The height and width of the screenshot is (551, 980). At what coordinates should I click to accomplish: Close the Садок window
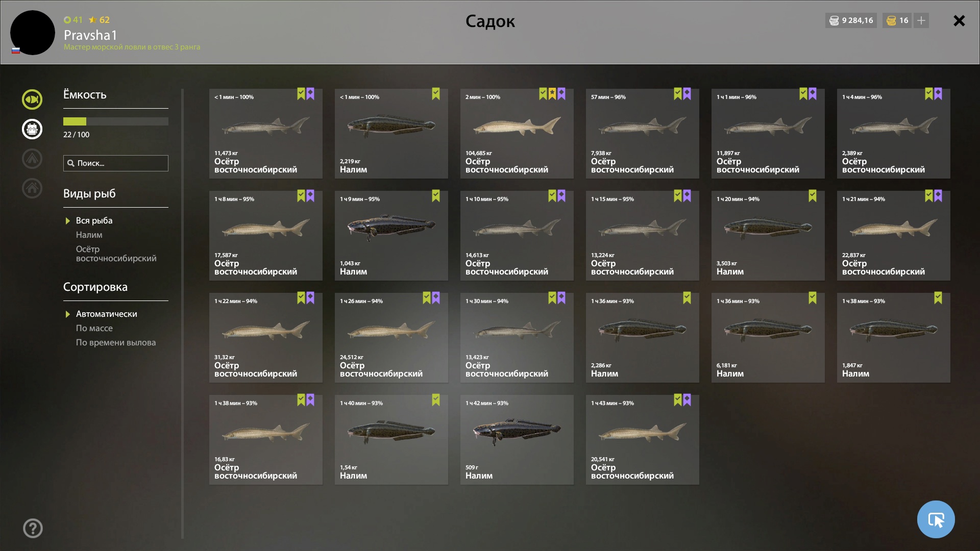(959, 20)
